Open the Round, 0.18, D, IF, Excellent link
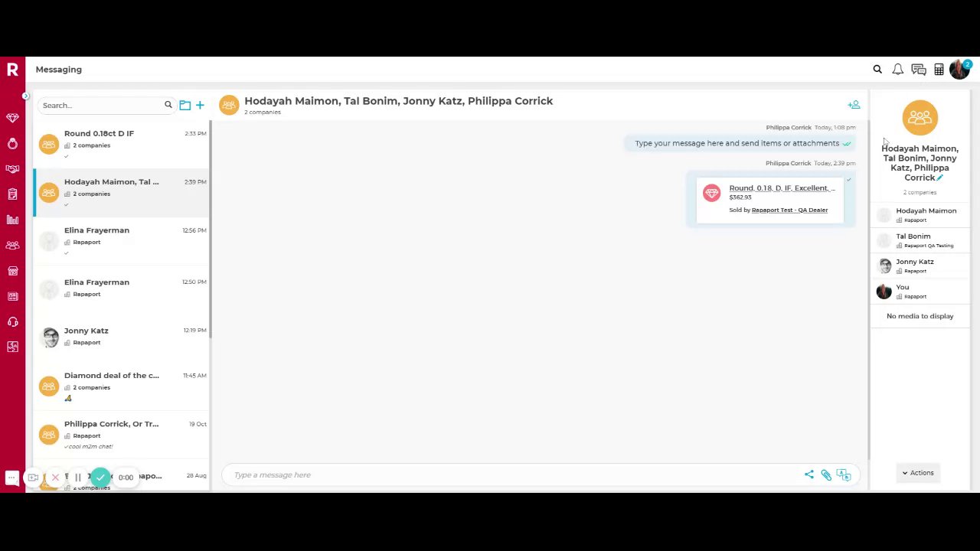This screenshot has width=980, height=551. [x=782, y=187]
